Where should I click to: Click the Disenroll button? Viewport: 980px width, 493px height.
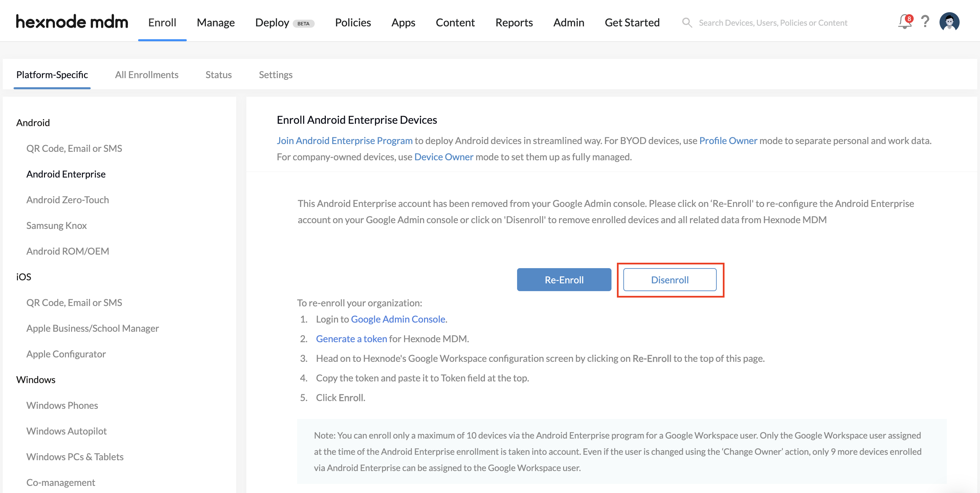[670, 279]
